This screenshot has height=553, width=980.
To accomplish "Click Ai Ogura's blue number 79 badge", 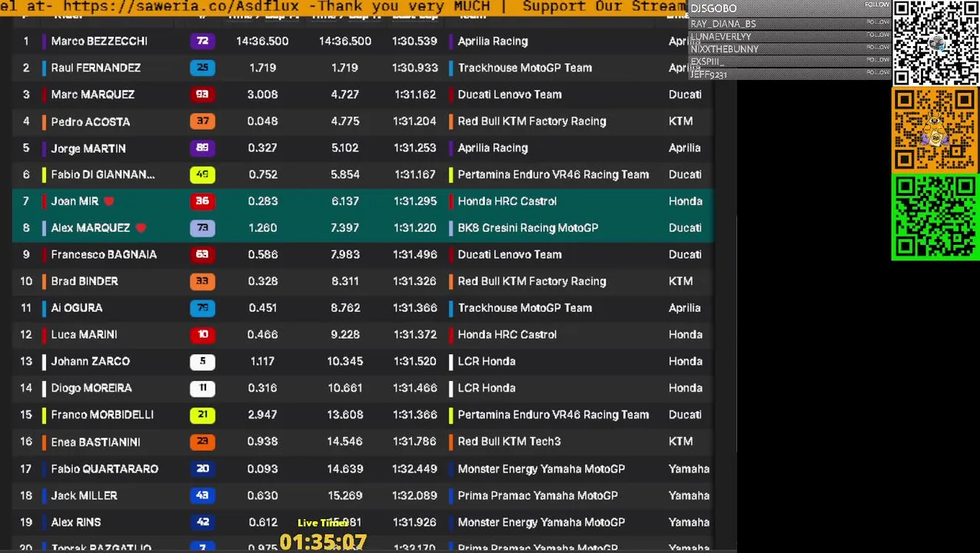I will [x=202, y=308].
